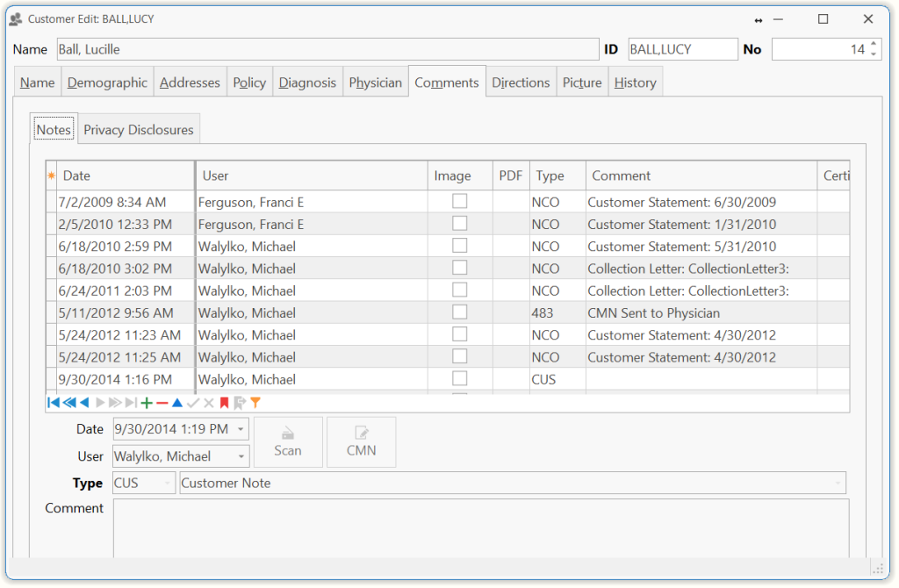Image resolution: width=899 pixels, height=588 pixels.
Task: Check Image box for 7/2/2009 note
Action: pos(459,202)
